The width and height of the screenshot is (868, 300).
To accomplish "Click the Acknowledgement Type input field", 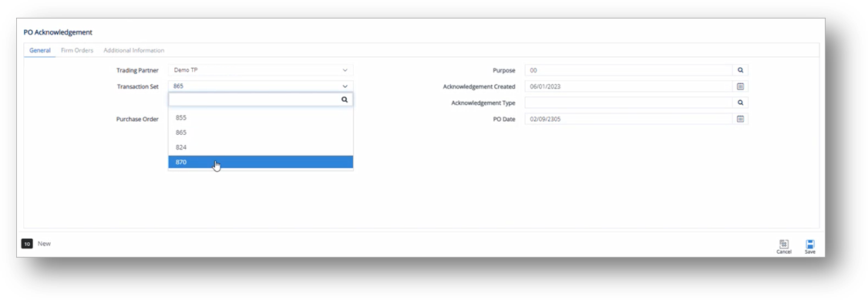I will pos(629,103).
